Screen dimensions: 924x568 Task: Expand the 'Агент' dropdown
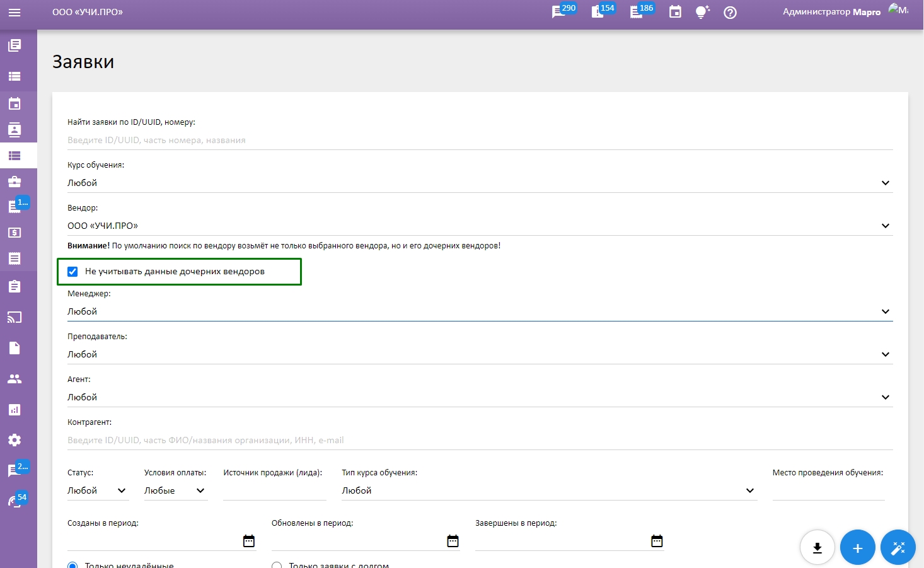480,397
